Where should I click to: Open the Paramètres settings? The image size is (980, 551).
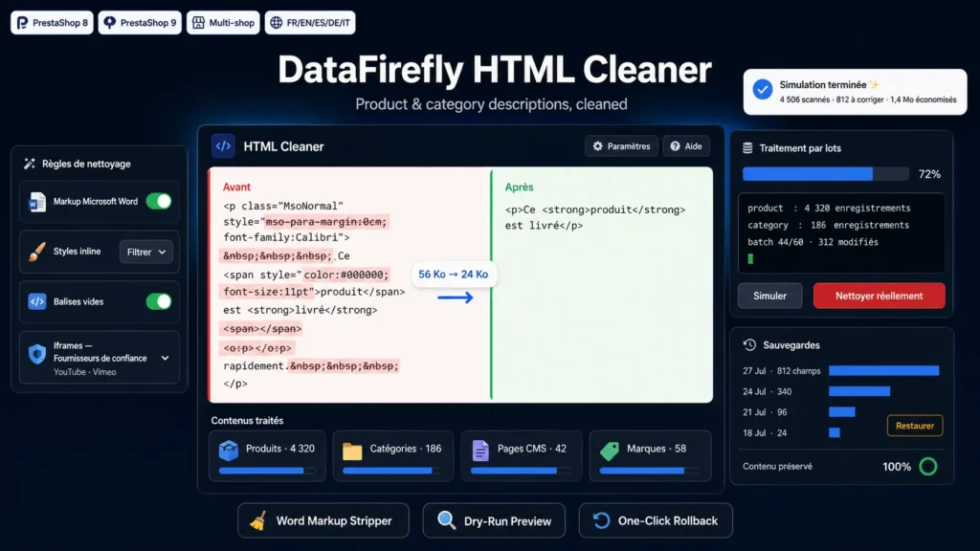pyautogui.click(x=621, y=146)
